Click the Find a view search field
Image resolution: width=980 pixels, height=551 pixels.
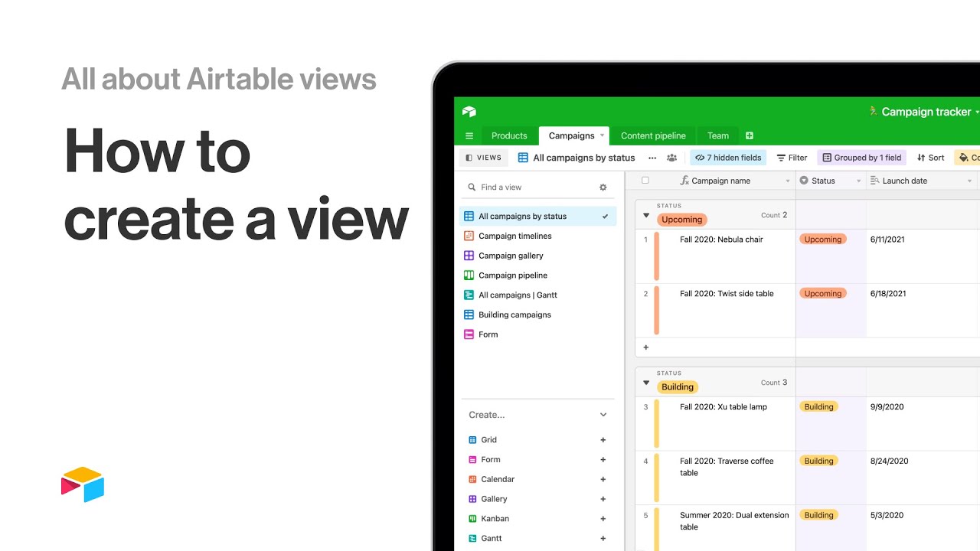tap(536, 187)
